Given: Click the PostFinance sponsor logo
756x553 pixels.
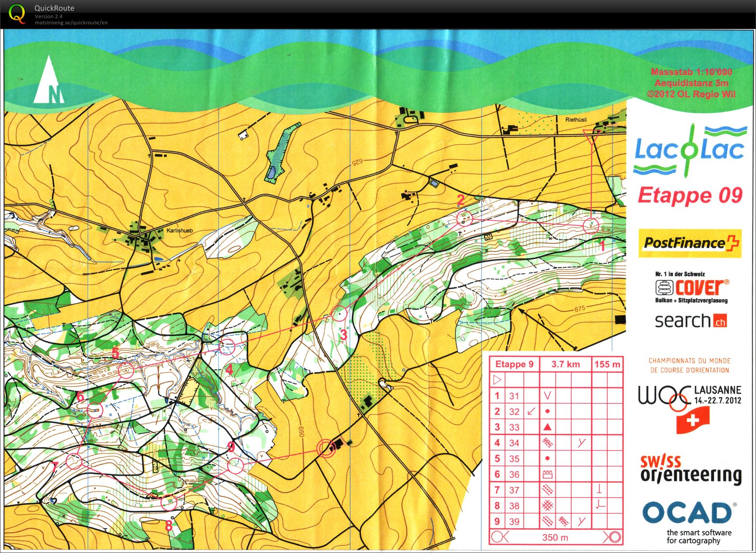Looking at the screenshot, I should click(x=690, y=243).
